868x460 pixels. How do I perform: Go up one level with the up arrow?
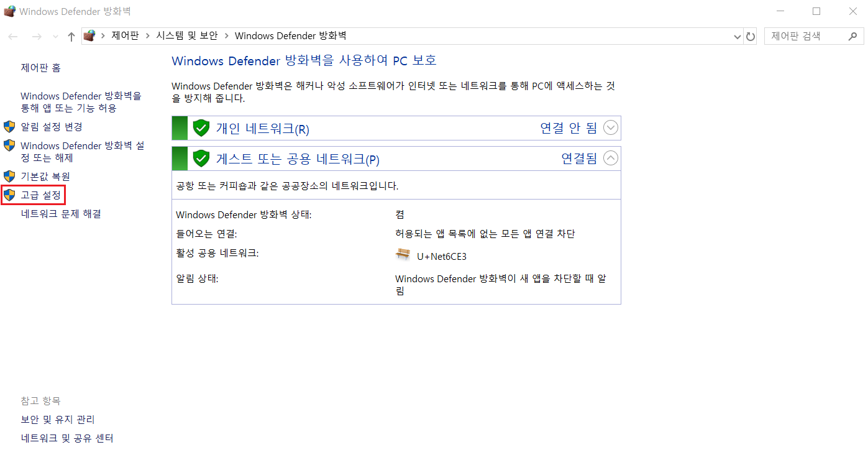click(x=71, y=37)
